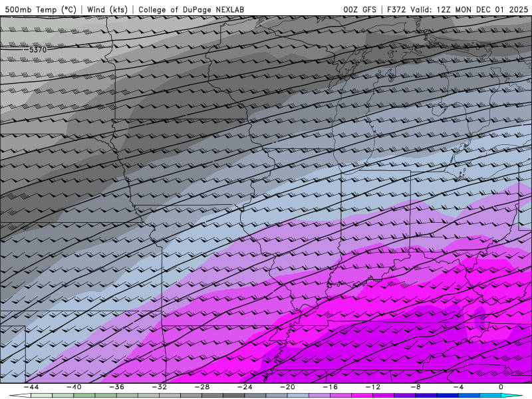
Task: Select the lavender swatch left of -16
Action: pyautogui.click(x=320, y=396)
